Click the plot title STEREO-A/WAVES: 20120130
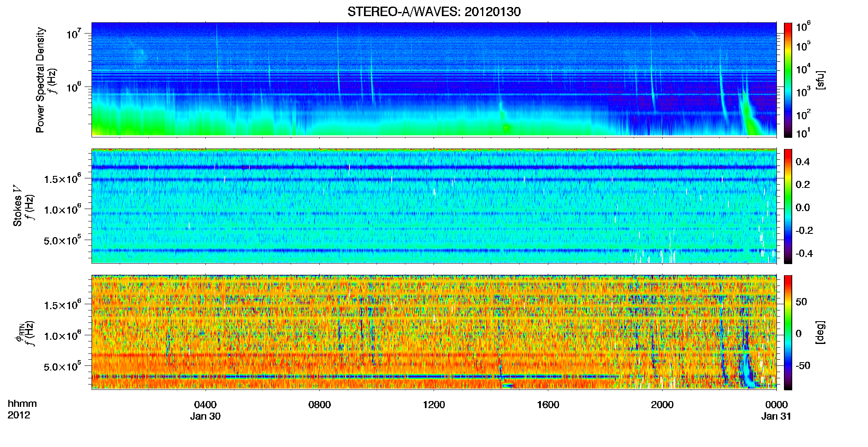The width and height of the screenshot is (868, 447). 434,12
